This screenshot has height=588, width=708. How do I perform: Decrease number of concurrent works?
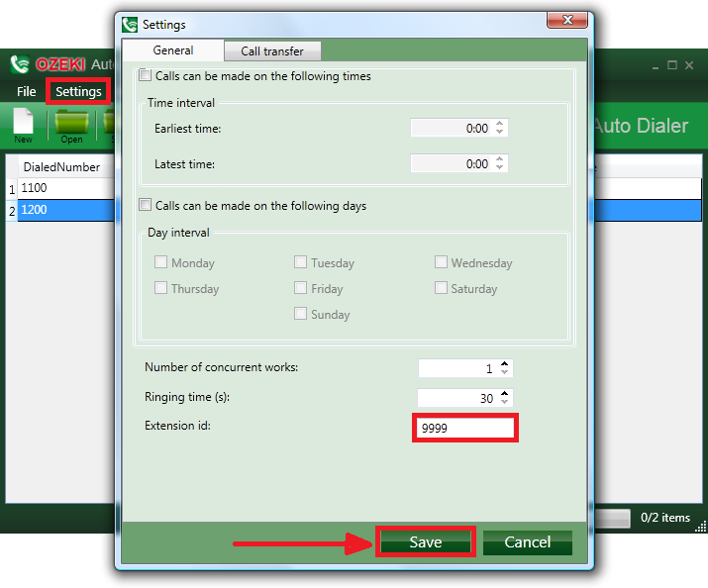[x=504, y=372]
